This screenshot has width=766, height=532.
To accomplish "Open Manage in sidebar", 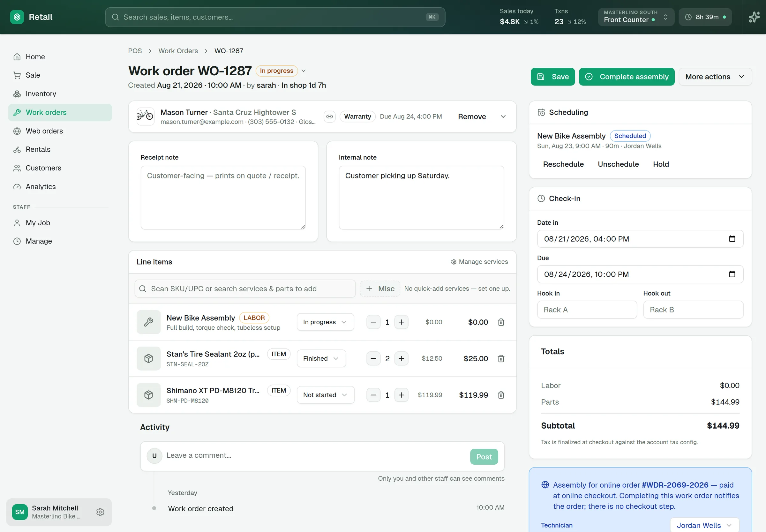I will (x=60, y=241).
